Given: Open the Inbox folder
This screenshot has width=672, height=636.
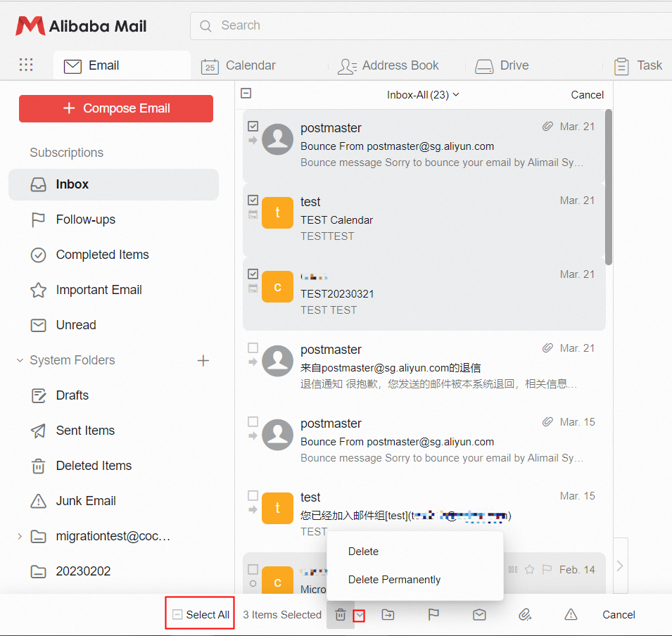Looking at the screenshot, I should pos(113,185).
